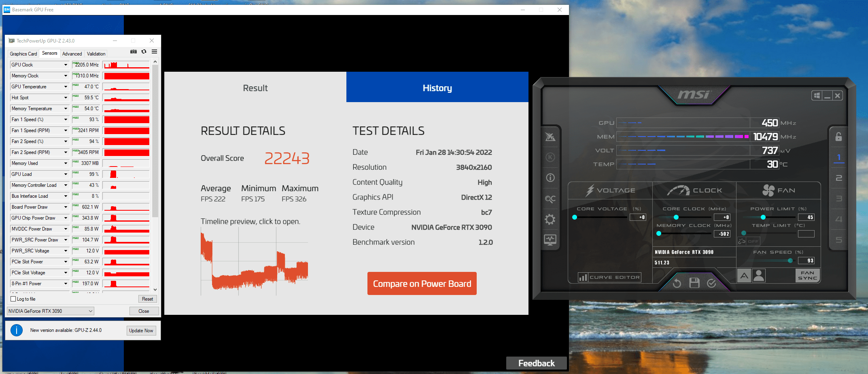Launch the OC Scanner in Afterburner
This screenshot has width=868, height=374.
pos(550,199)
